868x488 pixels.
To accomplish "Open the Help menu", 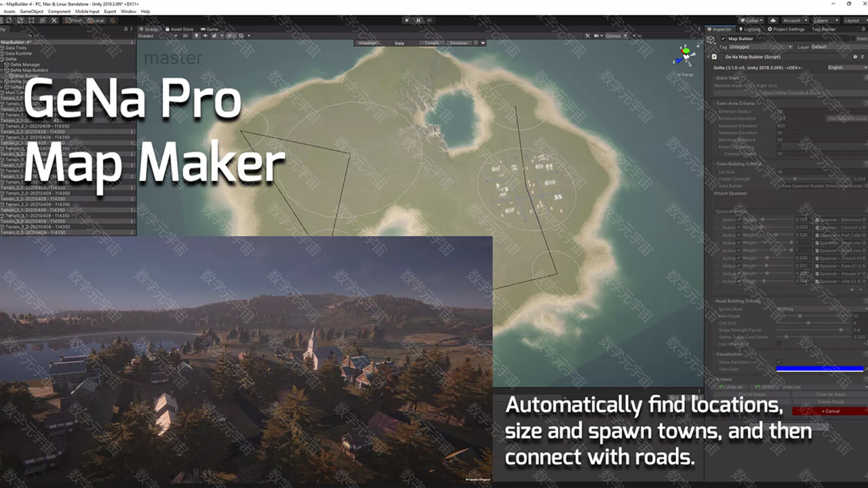I will pyautogui.click(x=145, y=12).
